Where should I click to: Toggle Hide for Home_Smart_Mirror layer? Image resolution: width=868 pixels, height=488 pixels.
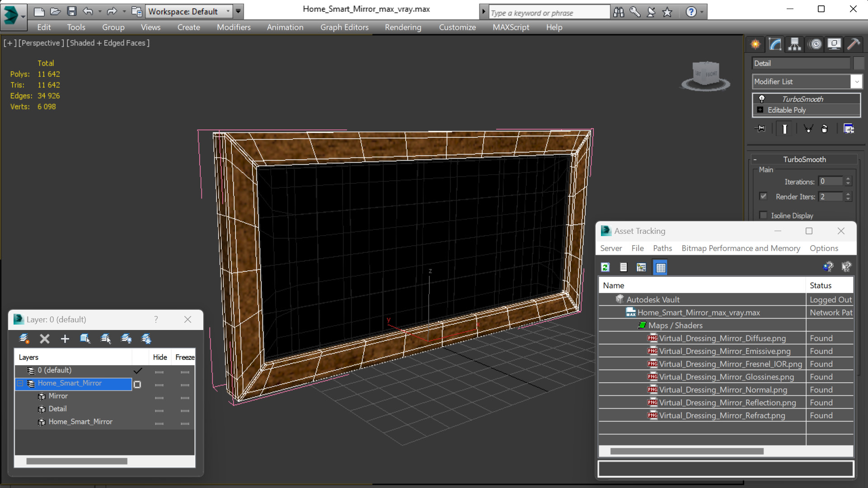point(159,385)
